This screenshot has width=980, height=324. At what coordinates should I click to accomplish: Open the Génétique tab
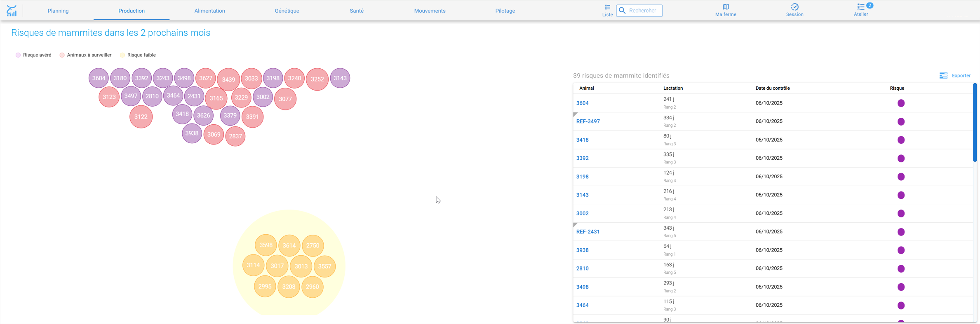[x=287, y=11]
